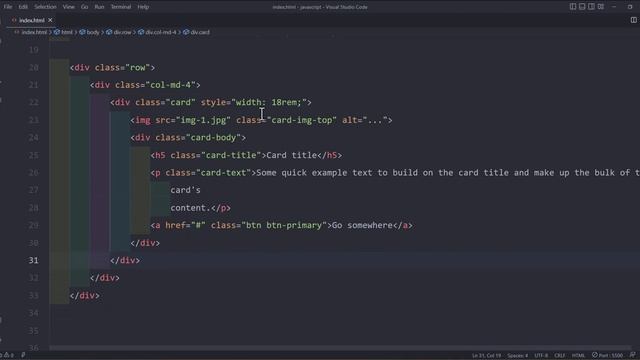Click 'Go somewhere' link text in code

coord(362,225)
